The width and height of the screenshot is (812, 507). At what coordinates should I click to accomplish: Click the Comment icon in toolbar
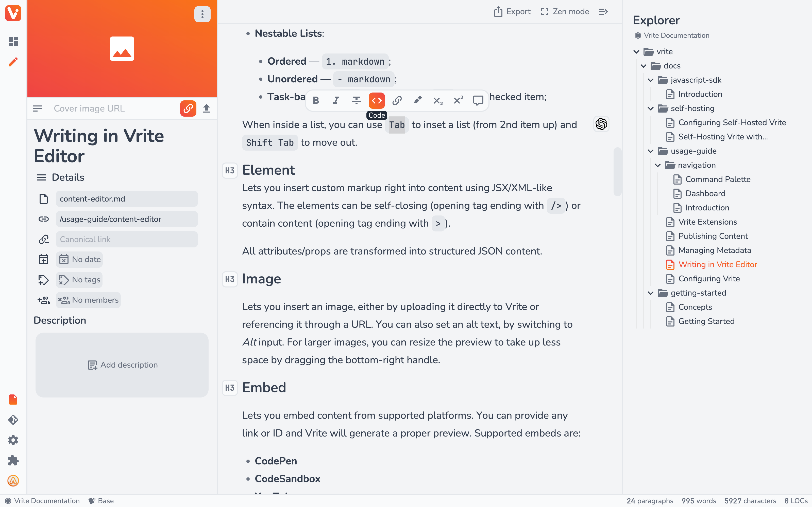pos(478,100)
